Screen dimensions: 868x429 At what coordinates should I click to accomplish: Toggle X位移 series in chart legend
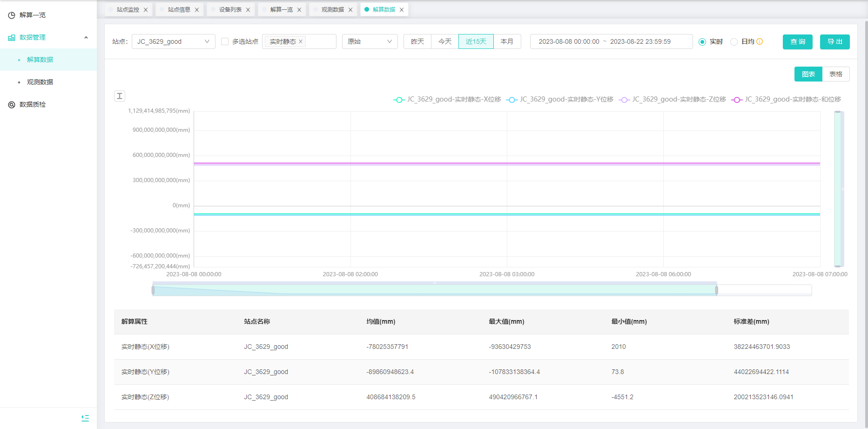tap(447, 99)
